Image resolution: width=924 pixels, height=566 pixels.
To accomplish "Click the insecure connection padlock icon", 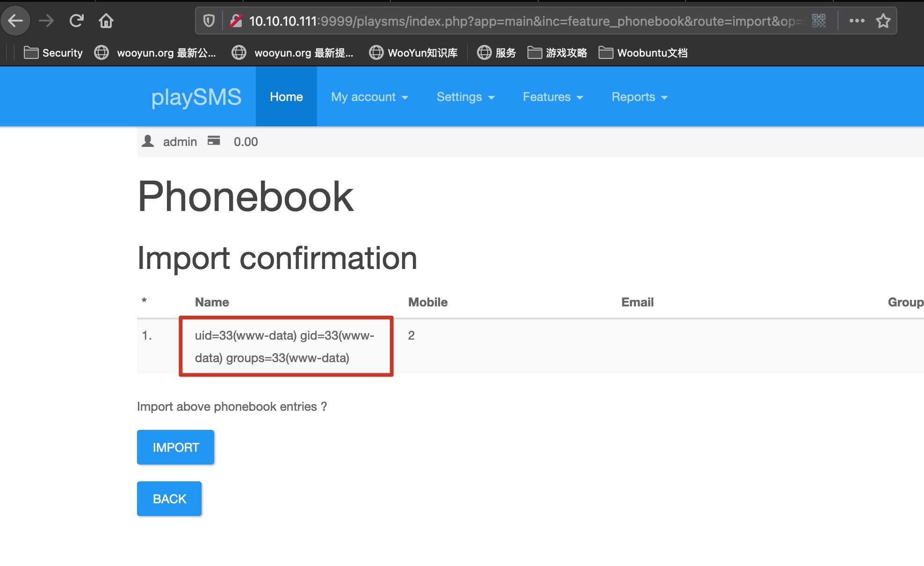I will point(236,21).
